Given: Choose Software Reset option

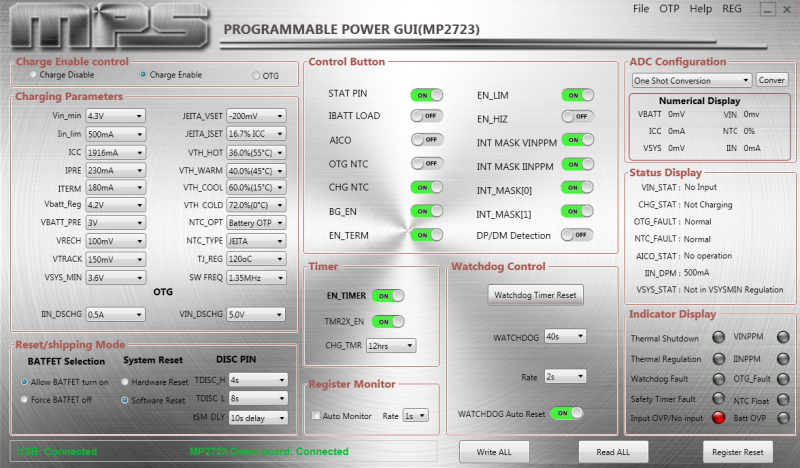Looking at the screenshot, I should click(124, 400).
